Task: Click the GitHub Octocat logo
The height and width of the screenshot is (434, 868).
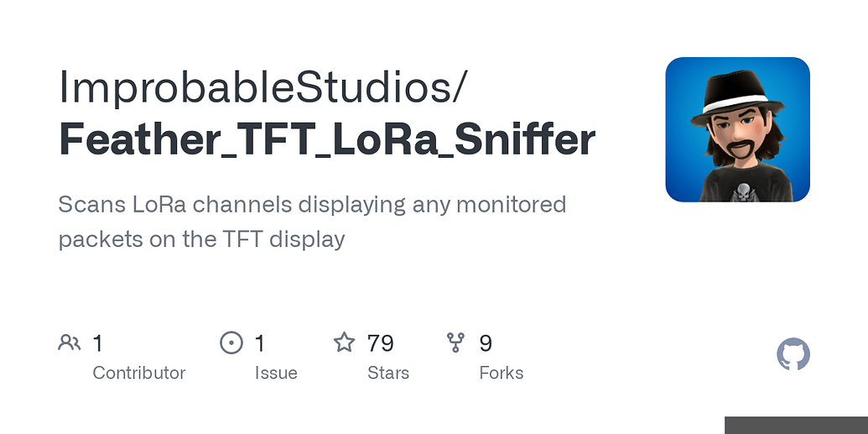Action: coord(793,354)
